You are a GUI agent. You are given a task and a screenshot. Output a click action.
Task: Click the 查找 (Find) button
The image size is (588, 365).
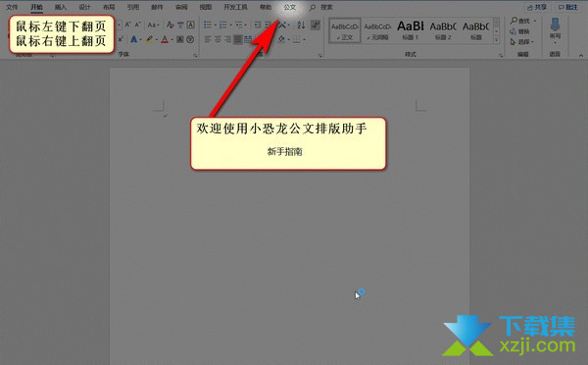520,21
